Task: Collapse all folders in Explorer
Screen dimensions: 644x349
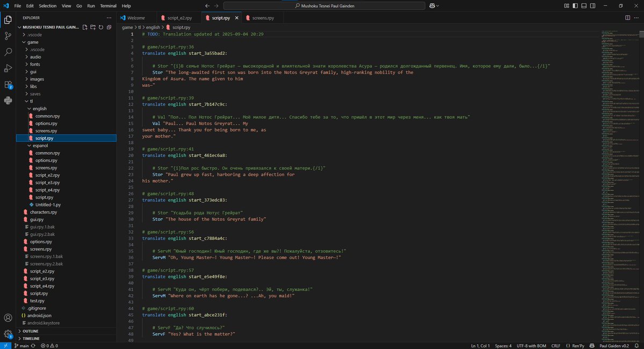Action: click(109, 27)
